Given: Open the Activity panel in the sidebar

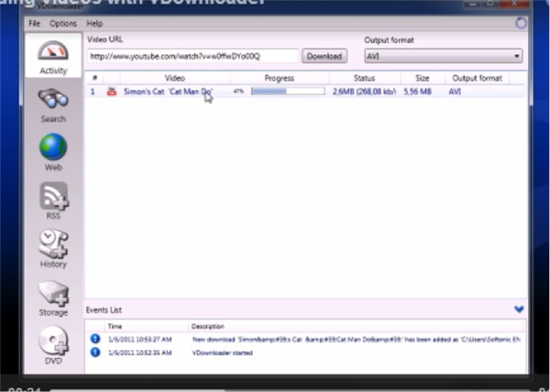Looking at the screenshot, I should click(53, 56).
